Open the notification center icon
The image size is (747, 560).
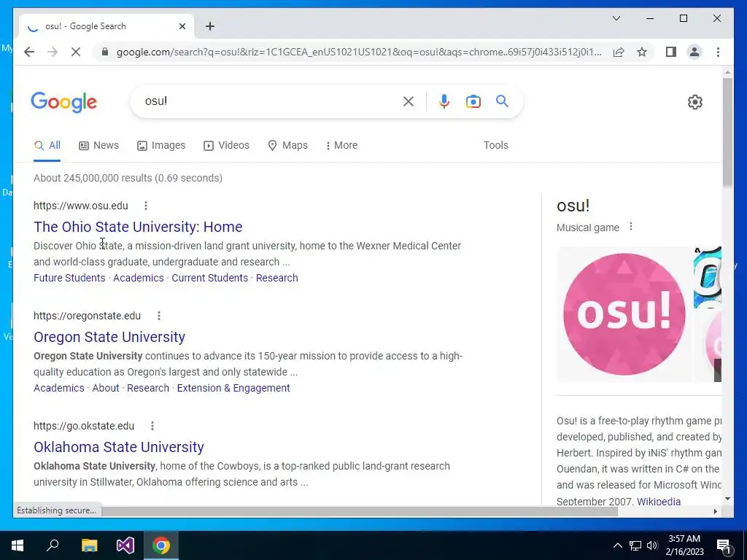click(724, 546)
